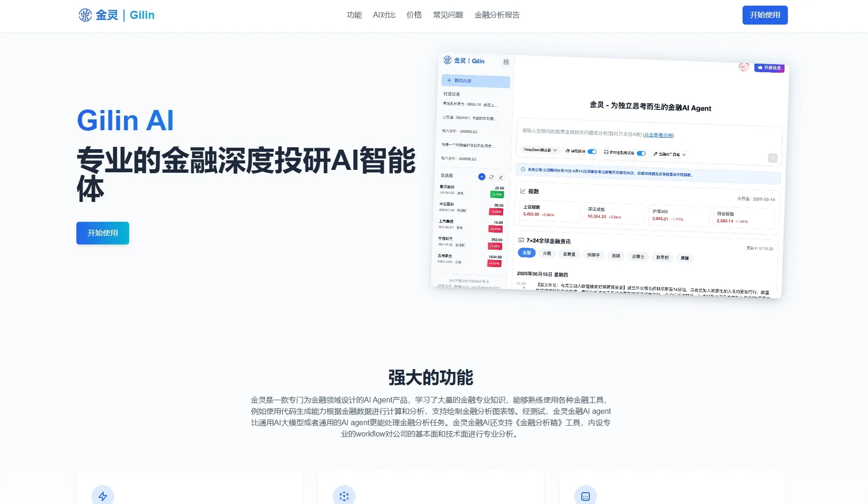Image resolution: width=868 pixels, height=504 pixels.
Task: Add a stock via the blue plus icon
Action: (481, 176)
